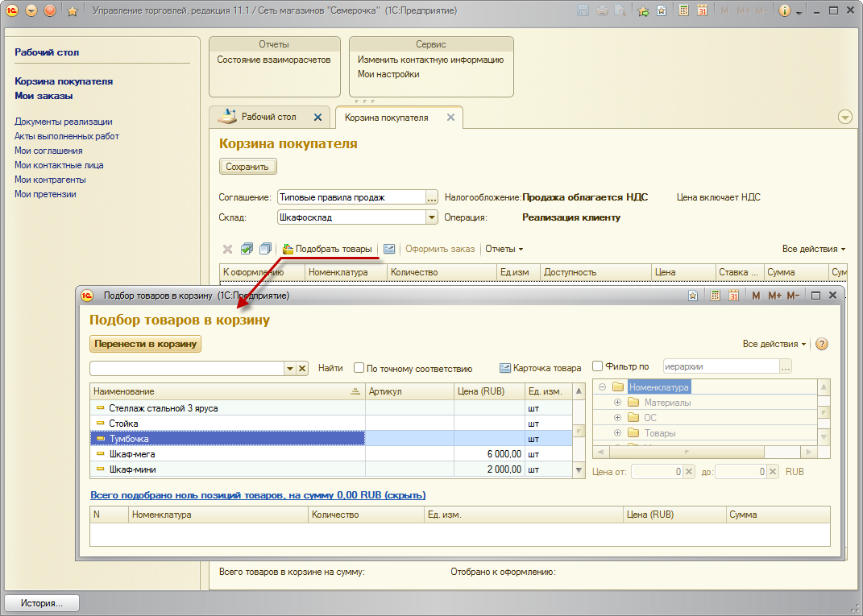The width and height of the screenshot is (863, 616).
Task: Click 'Подобрать товары' button
Action: coord(327,249)
